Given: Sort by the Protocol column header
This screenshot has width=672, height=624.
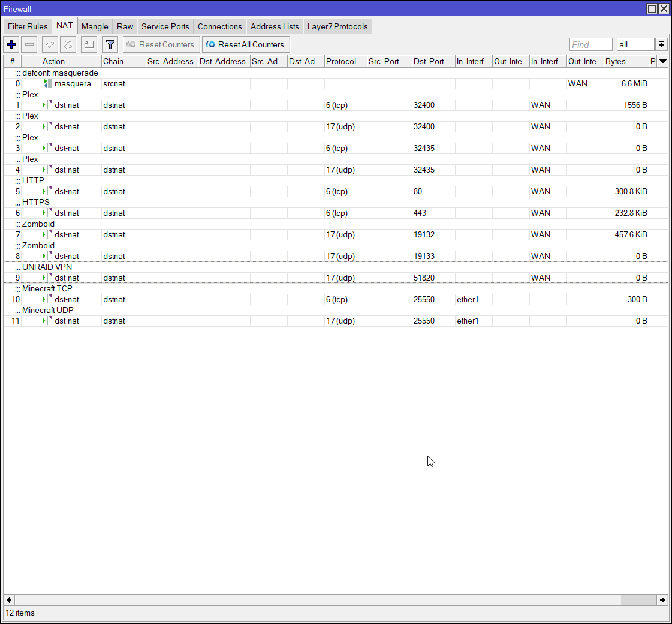Looking at the screenshot, I should point(345,61).
